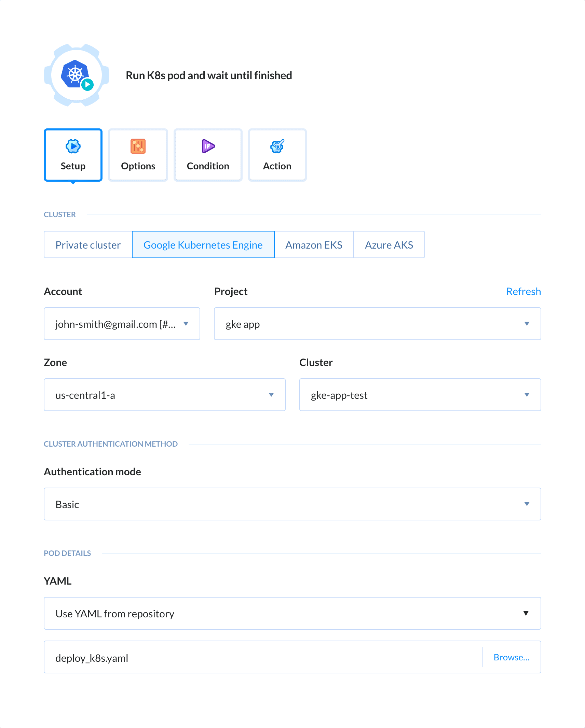Switch cluster type to Amazon EKS
The height and width of the screenshot is (728, 585).
314,244
